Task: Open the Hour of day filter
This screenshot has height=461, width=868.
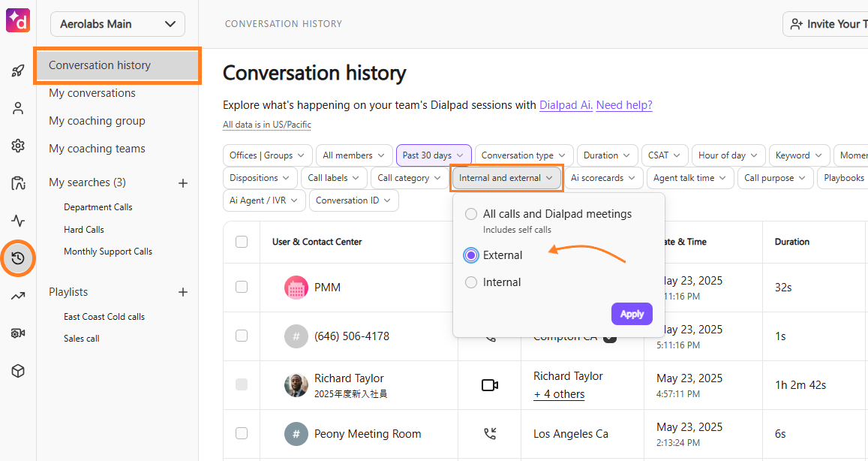Action: pos(728,155)
